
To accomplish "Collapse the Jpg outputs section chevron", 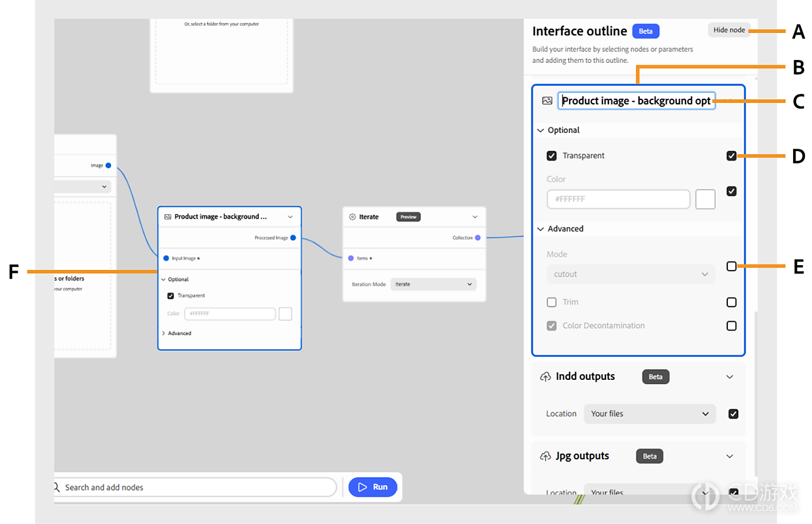I will click(730, 456).
